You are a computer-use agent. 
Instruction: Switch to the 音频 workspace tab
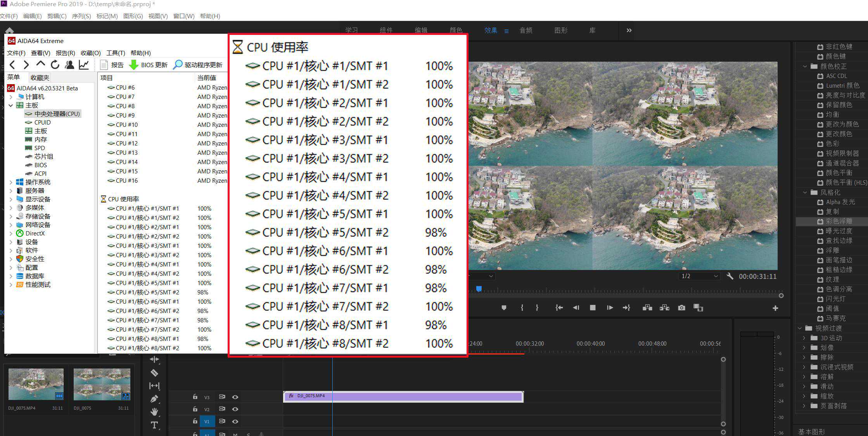click(526, 30)
